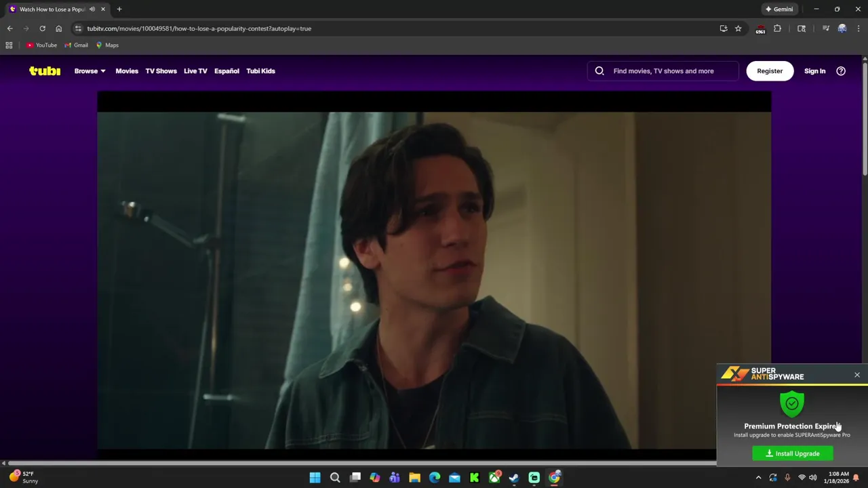The width and height of the screenshot is (868, 488).
Task: Close the SUPERAntiSpyware popup
Action: coord(857,375)
